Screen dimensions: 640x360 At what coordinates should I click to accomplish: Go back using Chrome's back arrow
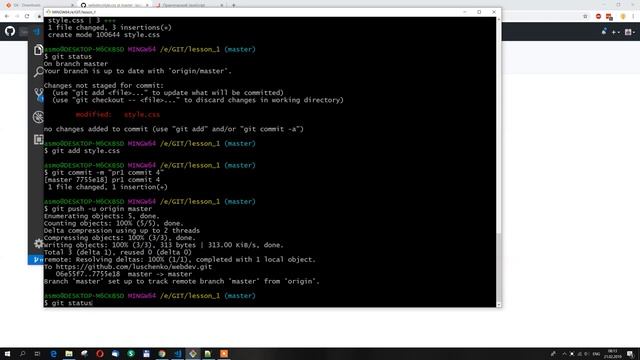click(7, 16)
